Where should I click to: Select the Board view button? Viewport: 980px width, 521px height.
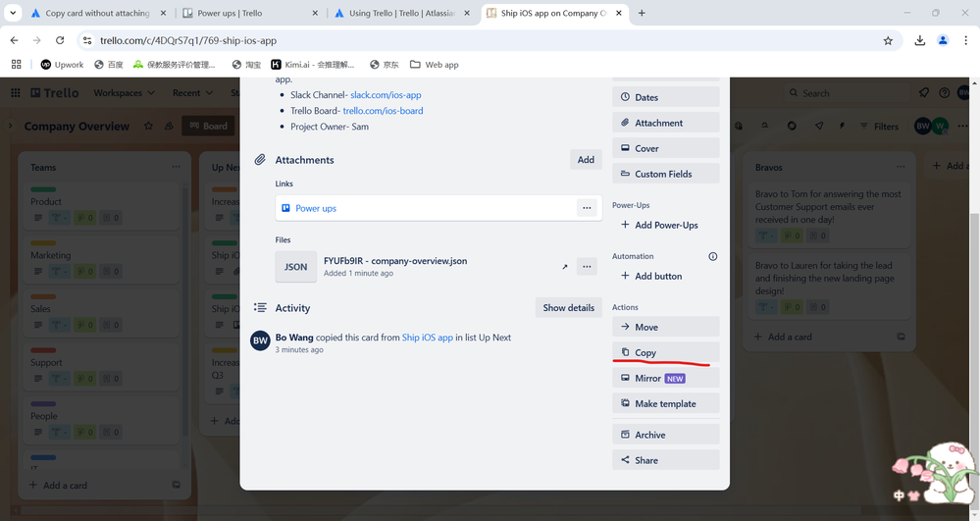click(x=209, y=126)
